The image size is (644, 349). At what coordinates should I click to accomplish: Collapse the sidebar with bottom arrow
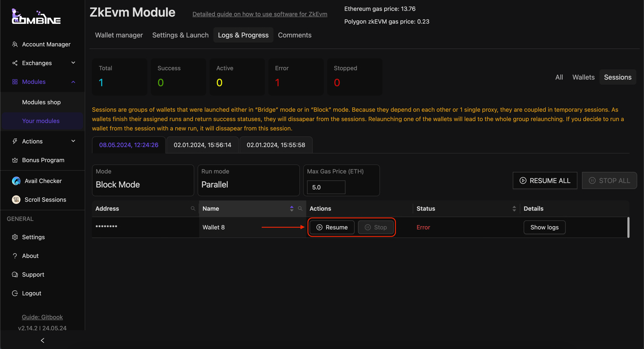tap(42, 341)
